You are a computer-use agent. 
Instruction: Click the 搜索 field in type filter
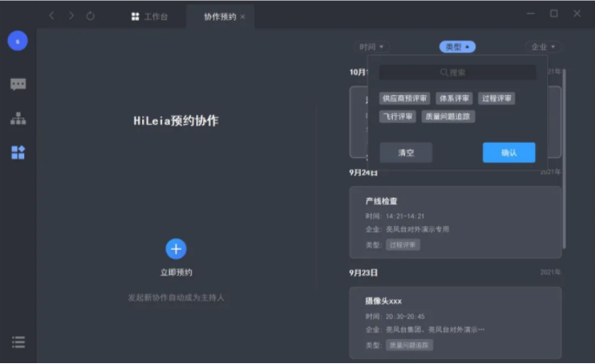point(457,73)
